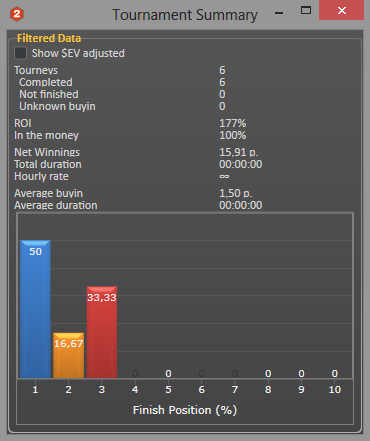370x441 pixels.
Task: Click the In the money row label
Action: coord(46,135)
